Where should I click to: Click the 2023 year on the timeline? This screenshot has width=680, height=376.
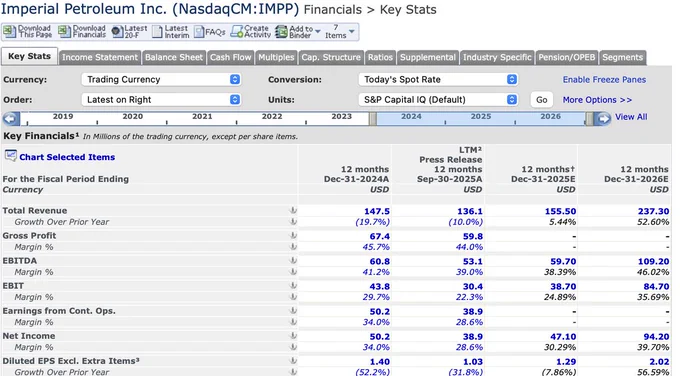click(x=341, y=116)
